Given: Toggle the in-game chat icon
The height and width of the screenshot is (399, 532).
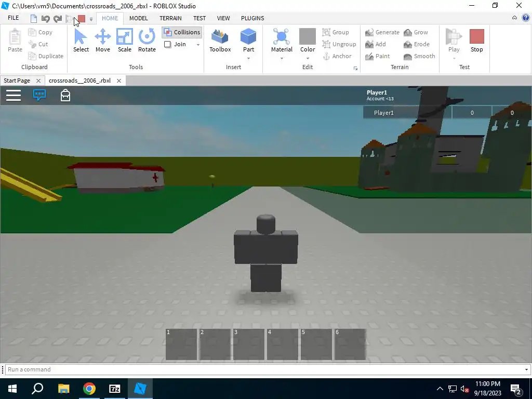Looking at the screenshot, I should point(39,95).
